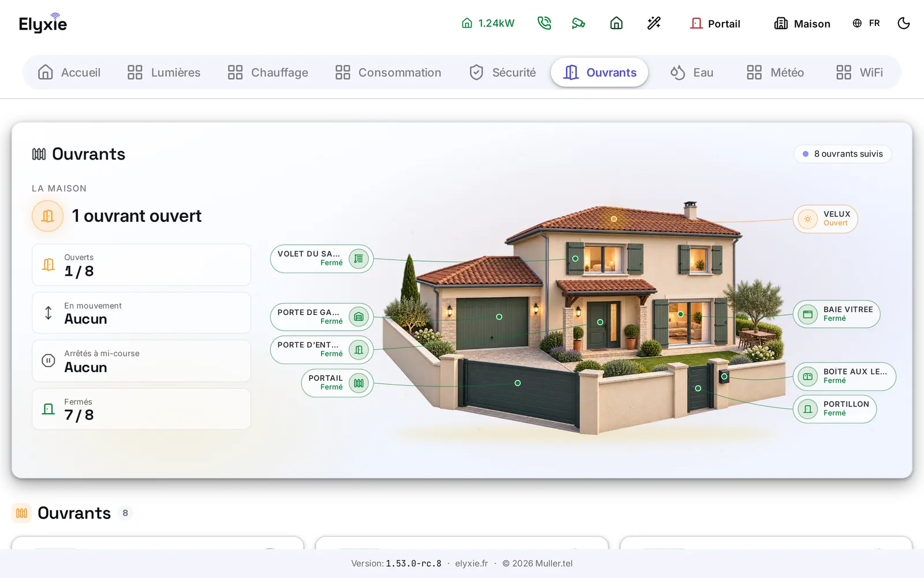Change language with the FR selector
Screen dimensions: 924x578
tap(866, 23)
